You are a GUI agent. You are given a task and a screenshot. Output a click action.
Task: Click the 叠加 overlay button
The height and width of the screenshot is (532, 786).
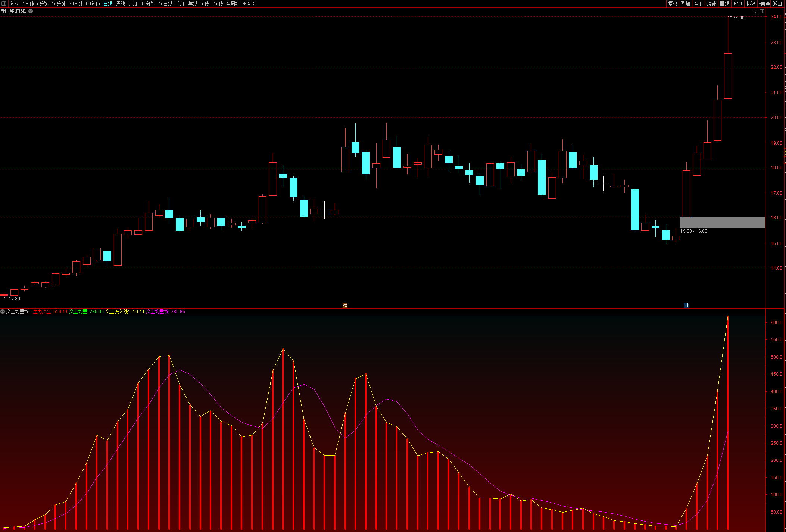click(685, 4)
